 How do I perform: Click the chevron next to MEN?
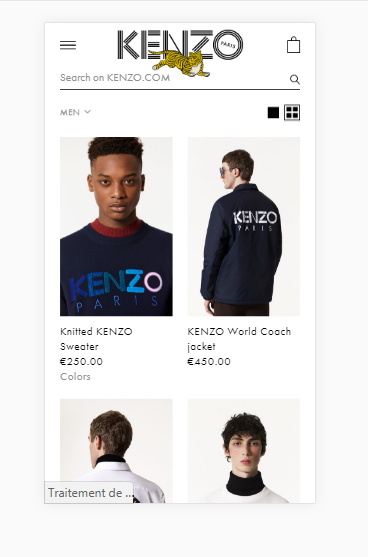pyautogui.click(x=87, y=112)
